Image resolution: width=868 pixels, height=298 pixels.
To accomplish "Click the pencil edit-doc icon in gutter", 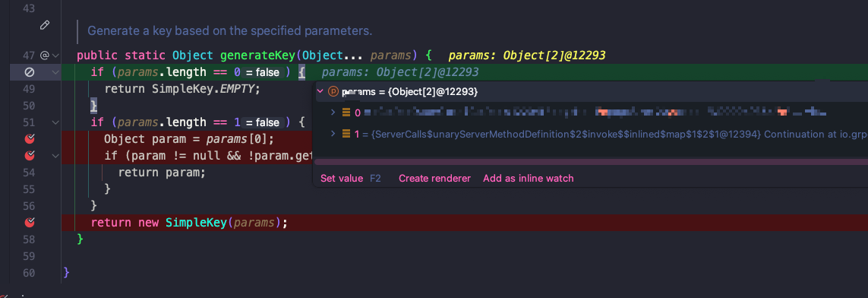I will tap(45, 25).
